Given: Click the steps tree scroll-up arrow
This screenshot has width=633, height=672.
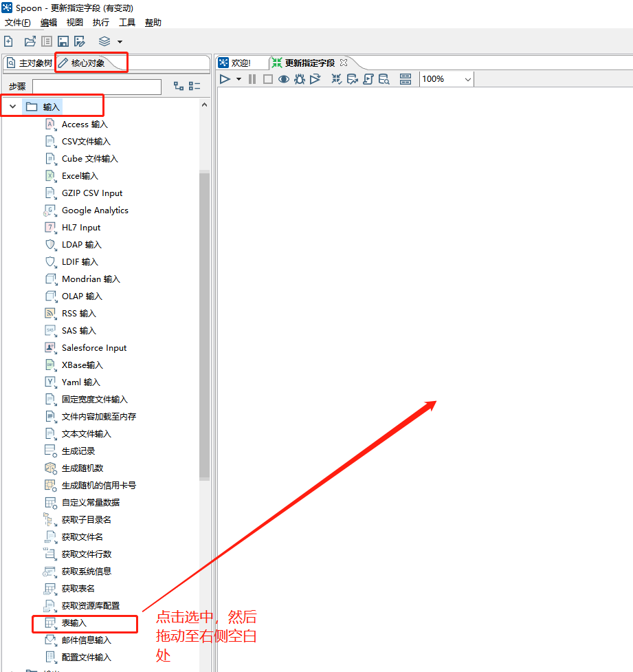Looking at the screenshot, I should [205, 105].
